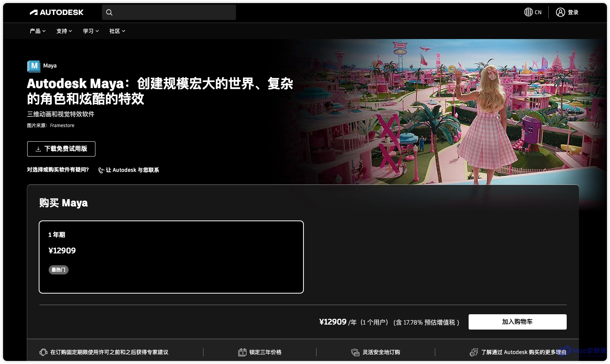
Task: Click the 锁定三年价格 calendar icon
Action: tap(242, 352)
